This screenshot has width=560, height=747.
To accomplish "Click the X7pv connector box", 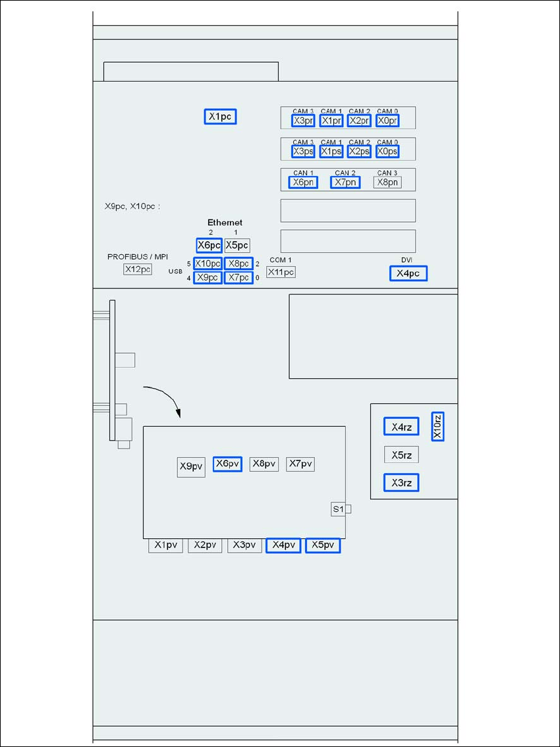I will point(300,464).
